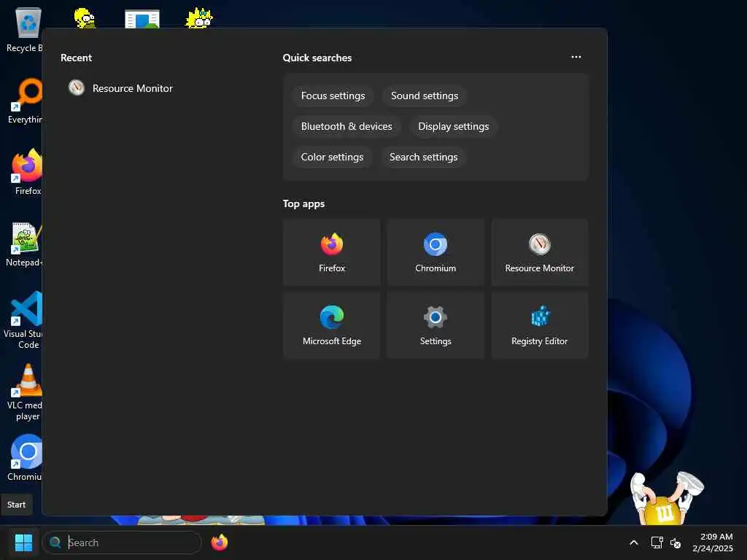
Task: Choose Color settings quick search
Action: pyautogui.click(x=332, y=157)
